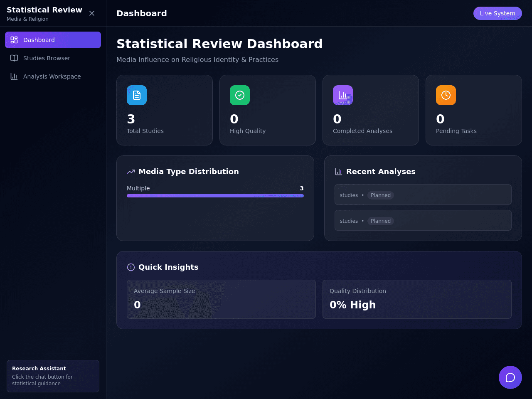The image size is (532, 399).
Task: Click the blue document icon for Total Studies
Action: pos(137,95)
